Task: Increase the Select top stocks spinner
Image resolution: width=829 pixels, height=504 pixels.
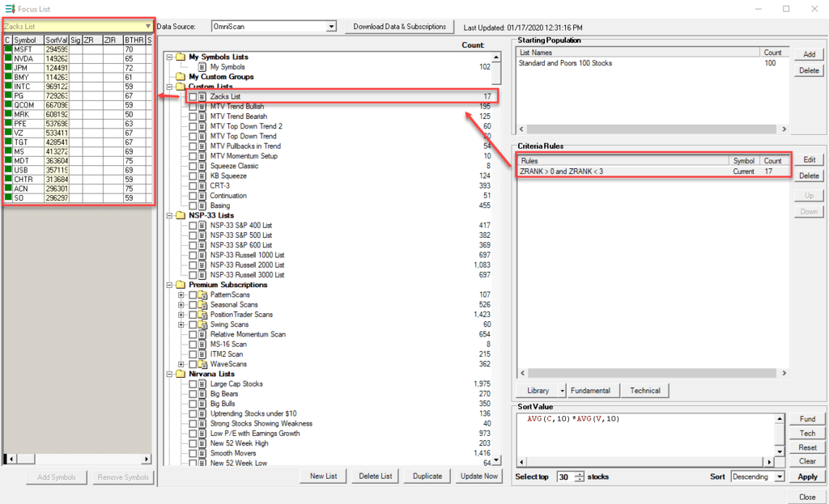Action: (579, 474)
